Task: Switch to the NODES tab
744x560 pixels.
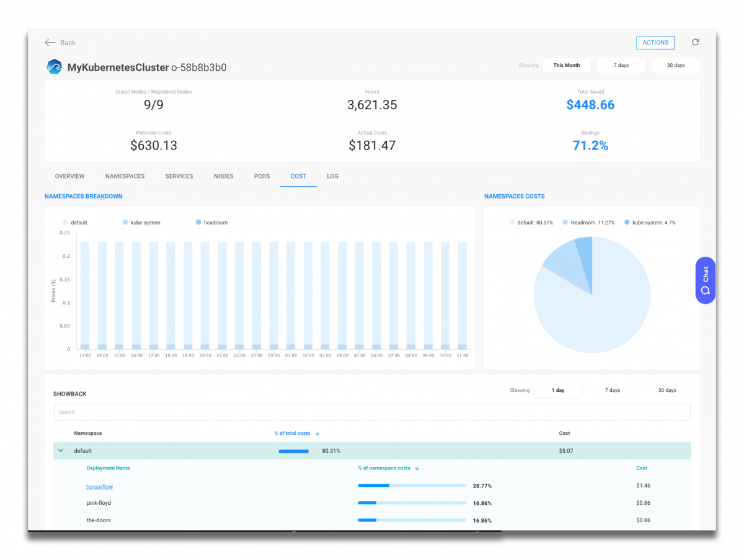Action: pos(223,176)
